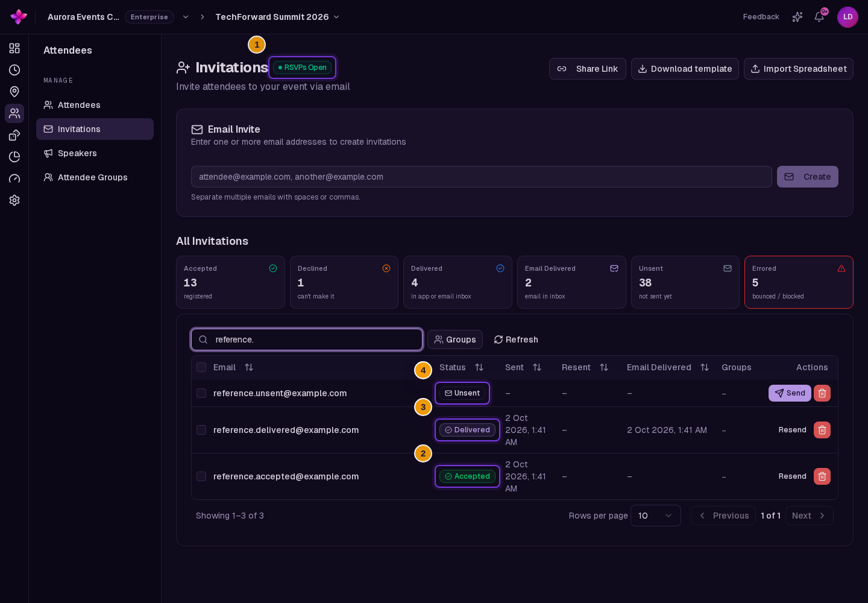
Task: Open the dashboard grid icon in the left rail
Action: pos(14,48)
